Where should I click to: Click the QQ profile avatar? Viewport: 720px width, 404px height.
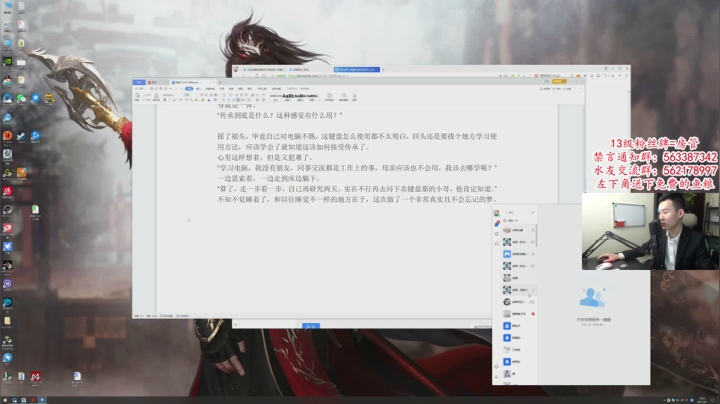coord(497,213)
